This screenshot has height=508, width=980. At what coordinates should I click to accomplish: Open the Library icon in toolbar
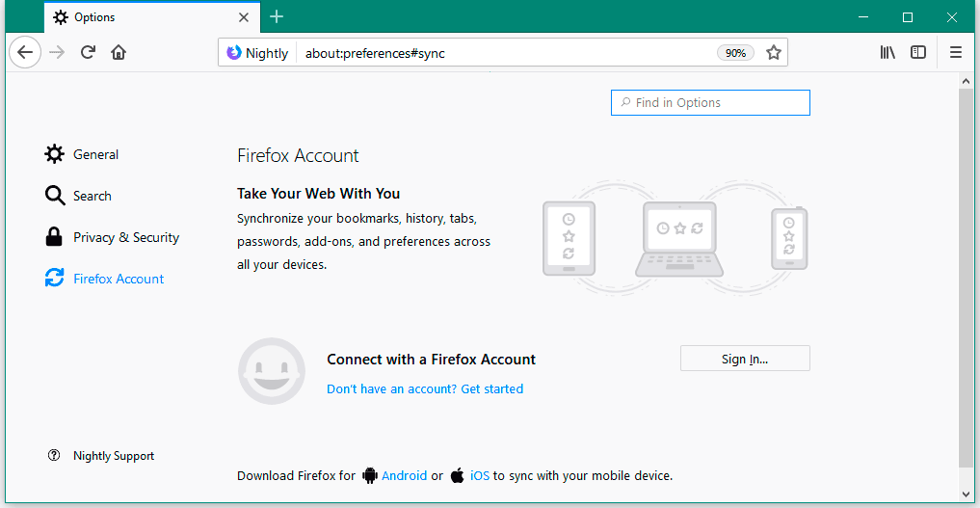point(887,53)
